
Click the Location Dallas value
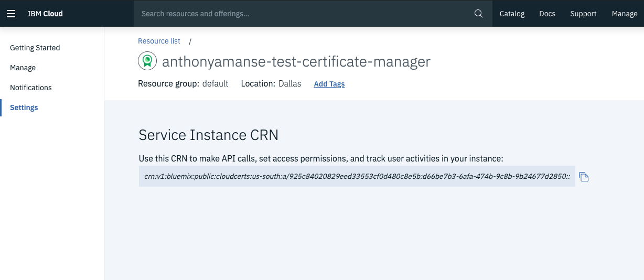point(289,83)
